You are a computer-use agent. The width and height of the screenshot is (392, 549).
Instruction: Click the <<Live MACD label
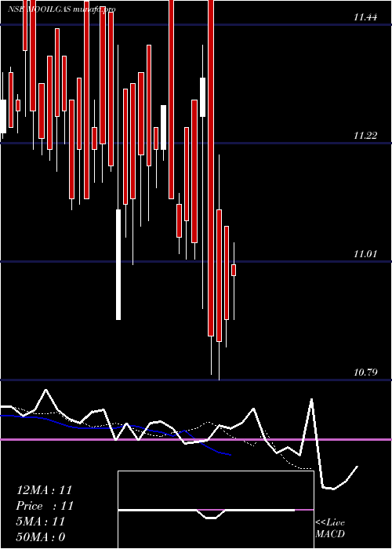click(x=330, y=529)
